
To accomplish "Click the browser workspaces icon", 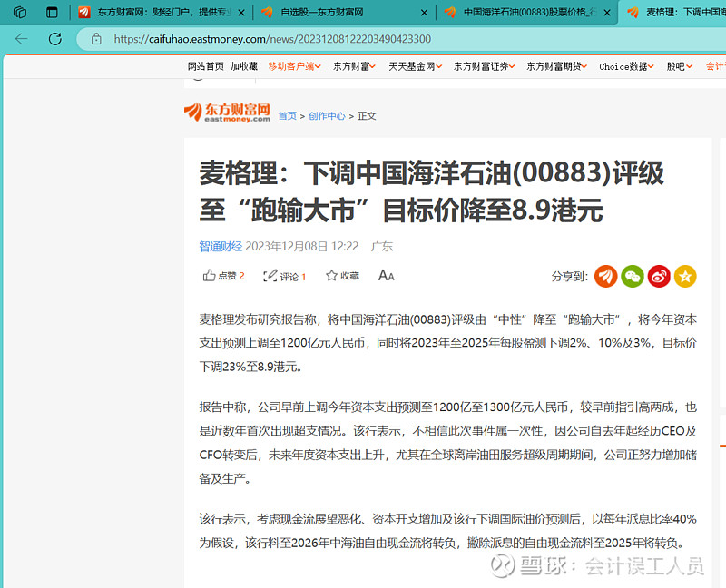I will [20, 12].
